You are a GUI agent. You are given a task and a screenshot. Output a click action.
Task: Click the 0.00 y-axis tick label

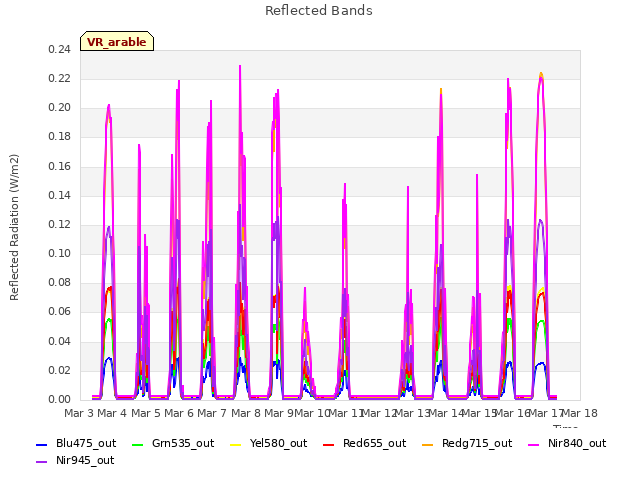[59, 399]
